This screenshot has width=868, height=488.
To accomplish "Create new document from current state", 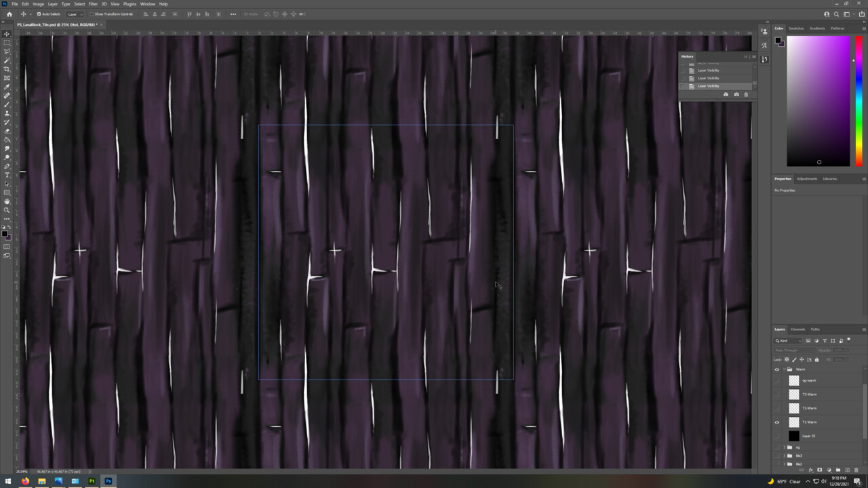I will [x=726, y=94].
